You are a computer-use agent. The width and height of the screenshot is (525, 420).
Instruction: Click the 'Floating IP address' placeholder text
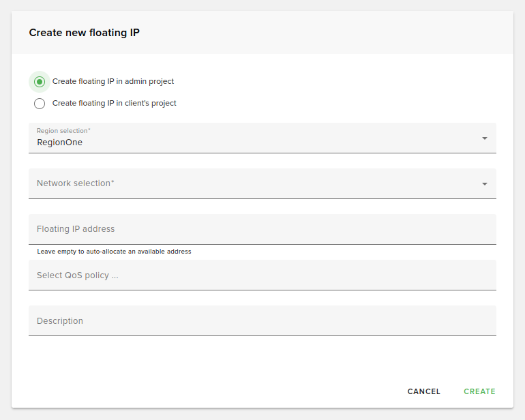click(76, 229)
